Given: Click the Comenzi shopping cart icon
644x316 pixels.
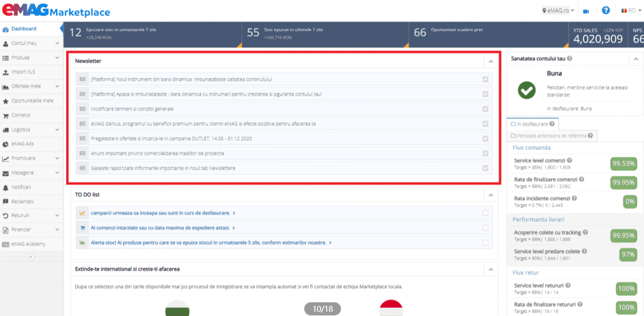Looking at the screenshot, I should pos(5,115).
